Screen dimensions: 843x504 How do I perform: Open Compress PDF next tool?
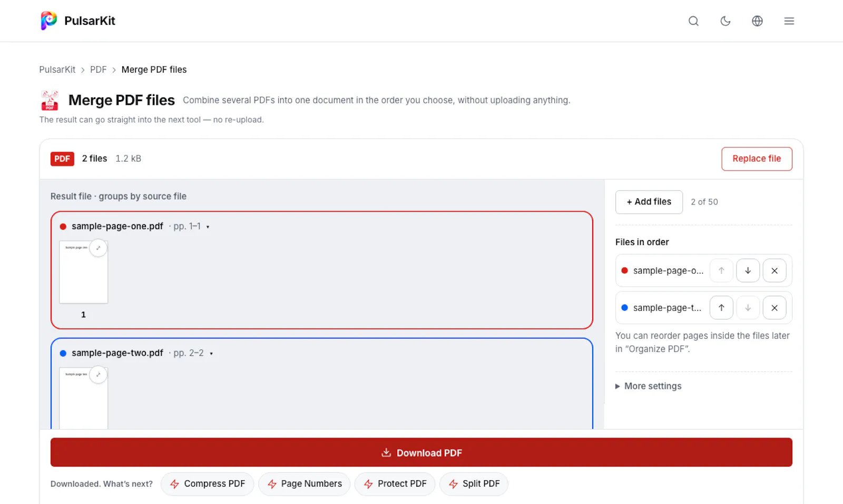click(207, 484)
